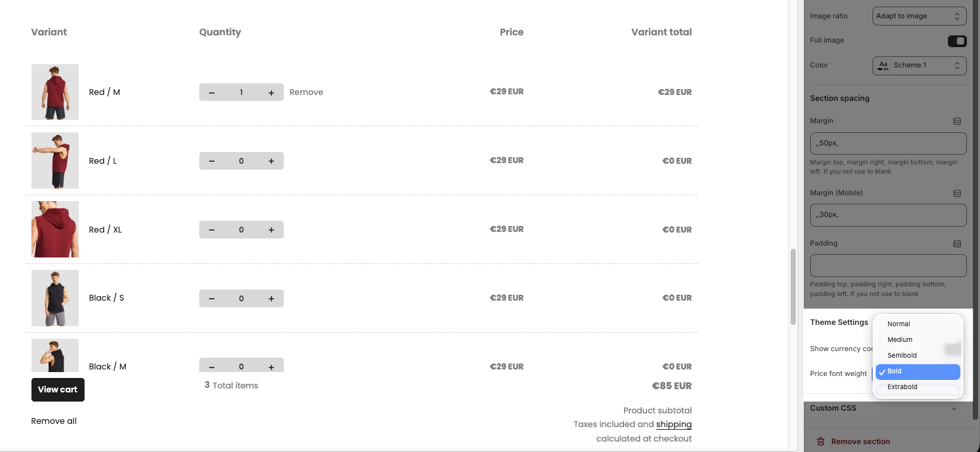Click the Padding dynamic source icon
Viewport: 980px width, 452px height.
click(x=957, y=244)
